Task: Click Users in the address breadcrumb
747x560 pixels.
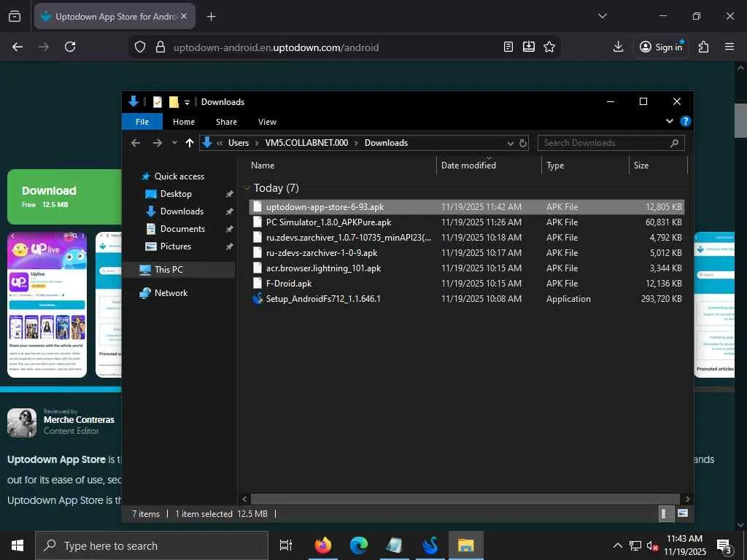Action: (239, 143)
